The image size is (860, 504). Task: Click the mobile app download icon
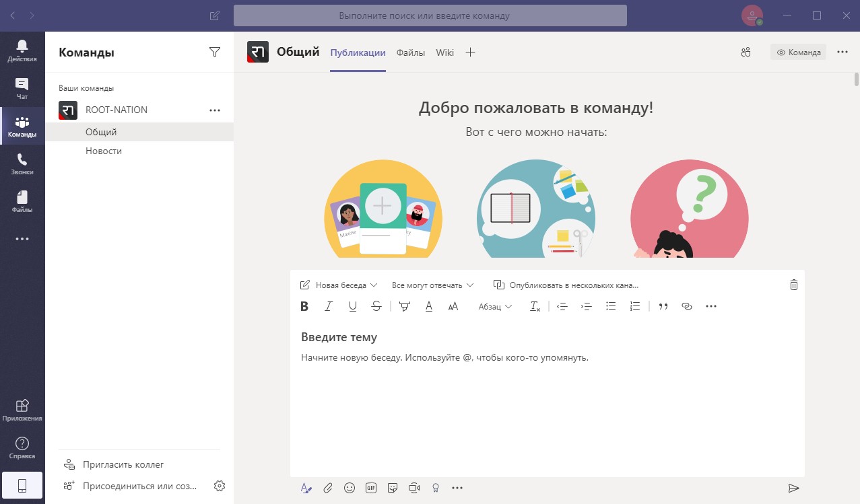pos(22,486)
